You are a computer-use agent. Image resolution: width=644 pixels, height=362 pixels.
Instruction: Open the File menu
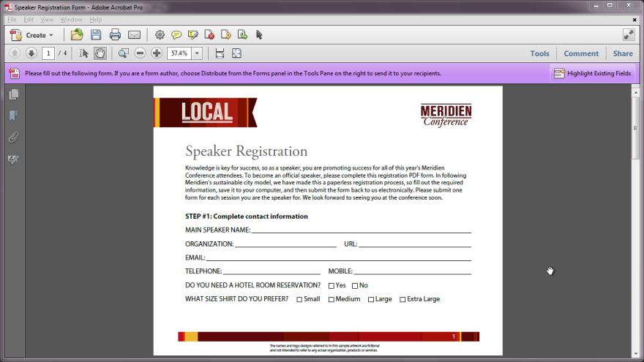pos(12,19)
